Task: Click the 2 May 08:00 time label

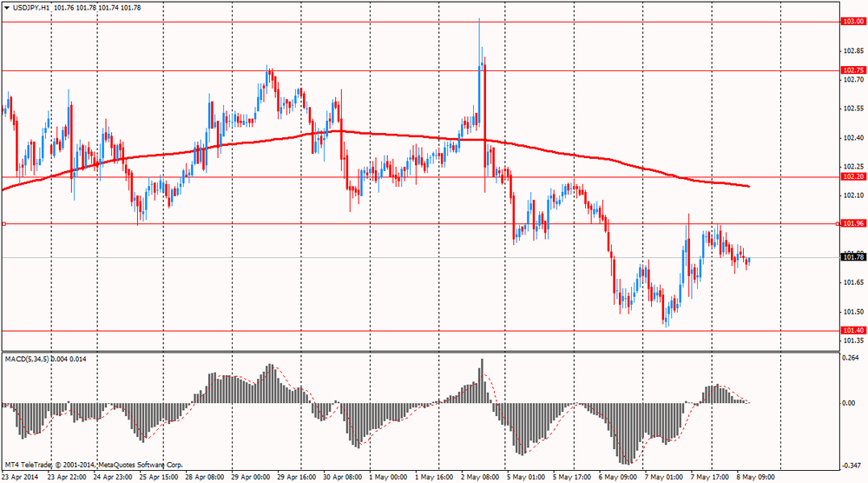Action: 479,477
